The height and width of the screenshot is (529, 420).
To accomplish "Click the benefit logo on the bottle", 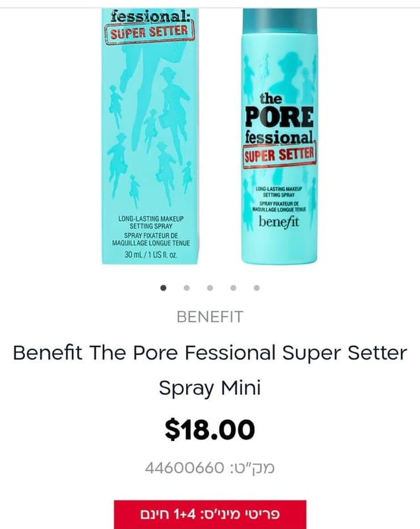I will coord(279,222).
